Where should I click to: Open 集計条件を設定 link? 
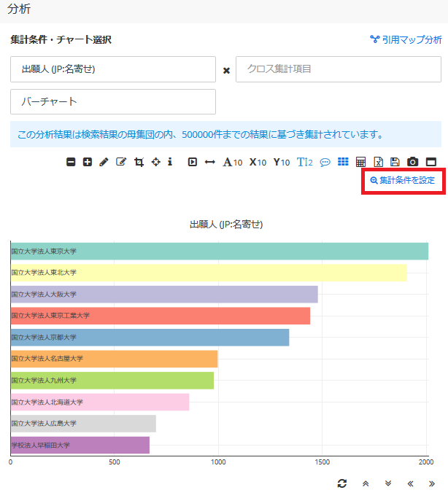pos(403,180)
